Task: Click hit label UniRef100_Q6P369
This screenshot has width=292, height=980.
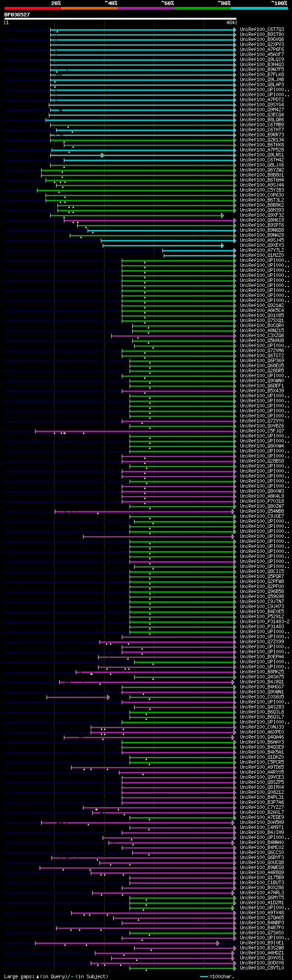Action: pos(262,361)
